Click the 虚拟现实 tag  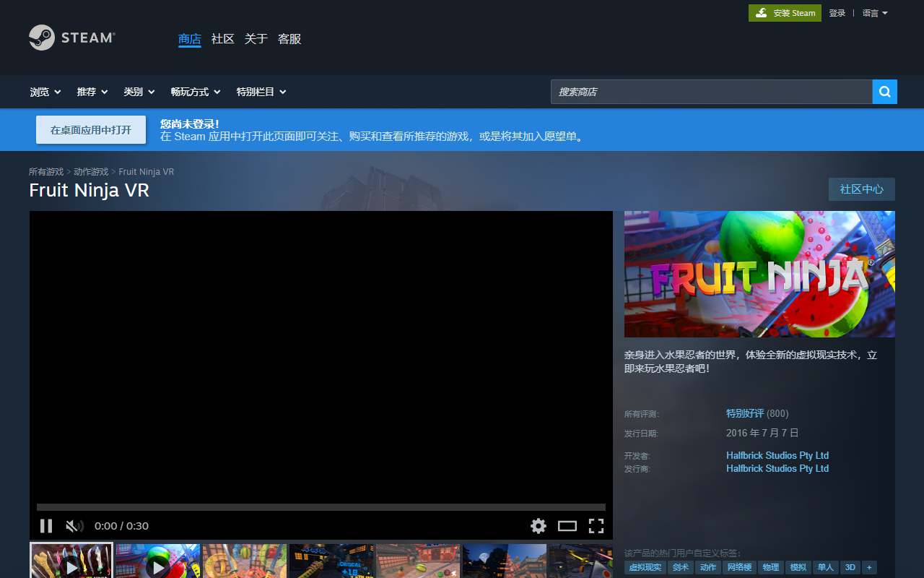pyautogui.click(x=645, y=568)
